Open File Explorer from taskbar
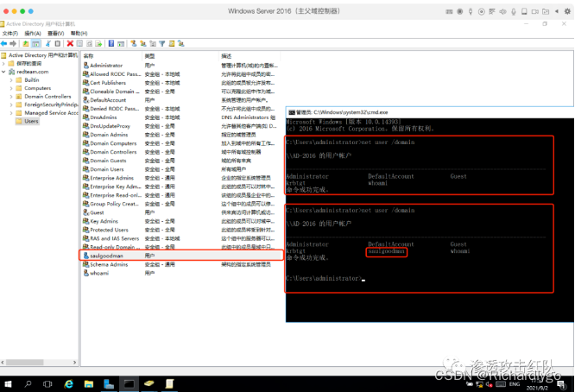Image resolution: width=575 pixels, height=392 pixels. click(x=89, y=384)
